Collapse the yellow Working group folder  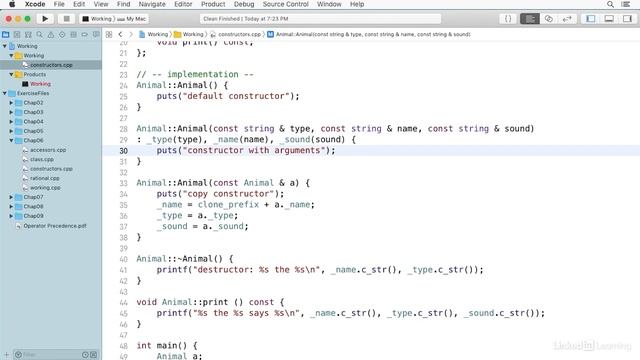click(x=11, y=56)
